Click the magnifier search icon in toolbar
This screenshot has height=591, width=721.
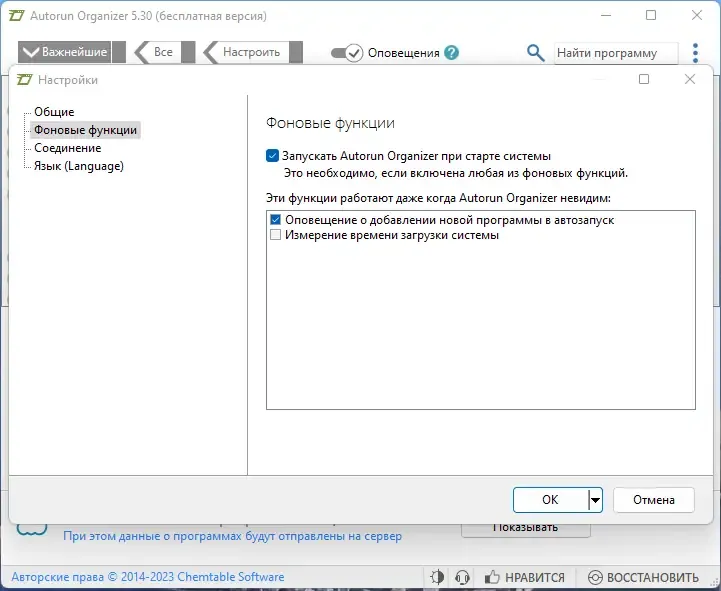click(535, 53)
